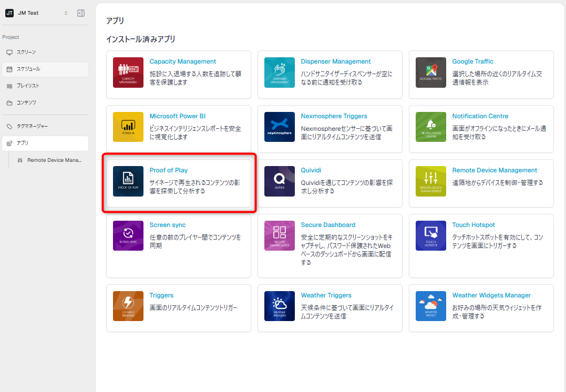Select タグマネージャー in the sidebar

[45, 126]
